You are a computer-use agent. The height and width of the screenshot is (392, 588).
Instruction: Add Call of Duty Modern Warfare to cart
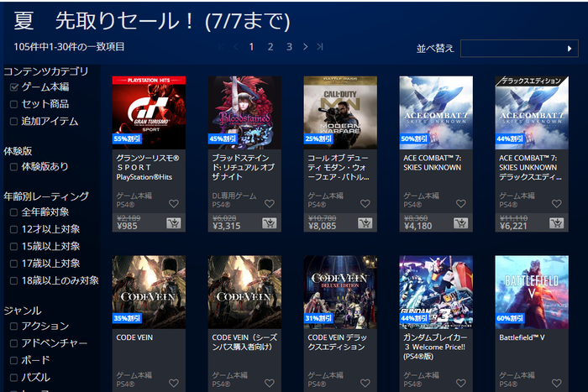click(365, 223)
